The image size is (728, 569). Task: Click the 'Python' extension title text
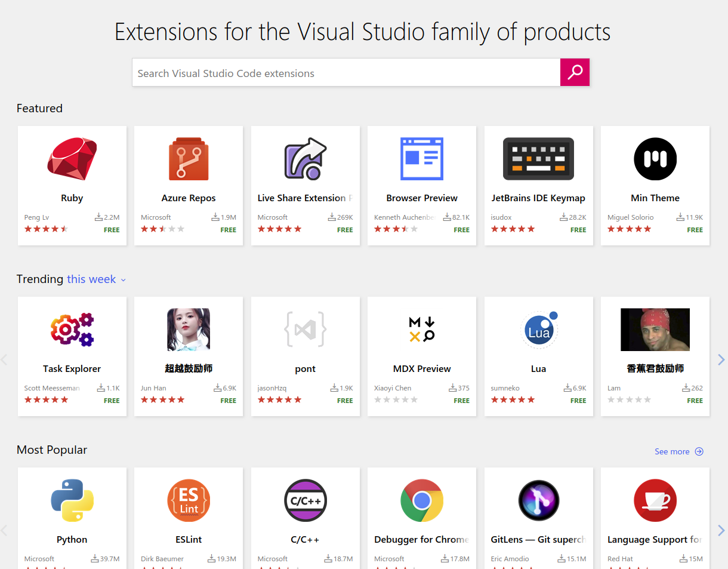(72, 540)
